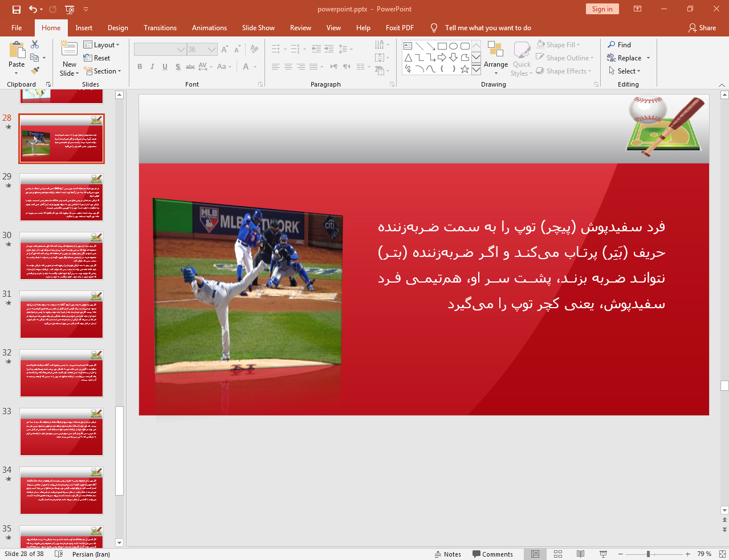Switch to the Transitions tab
This screenshot has width=729, height=560.
(x=160, y=27)
